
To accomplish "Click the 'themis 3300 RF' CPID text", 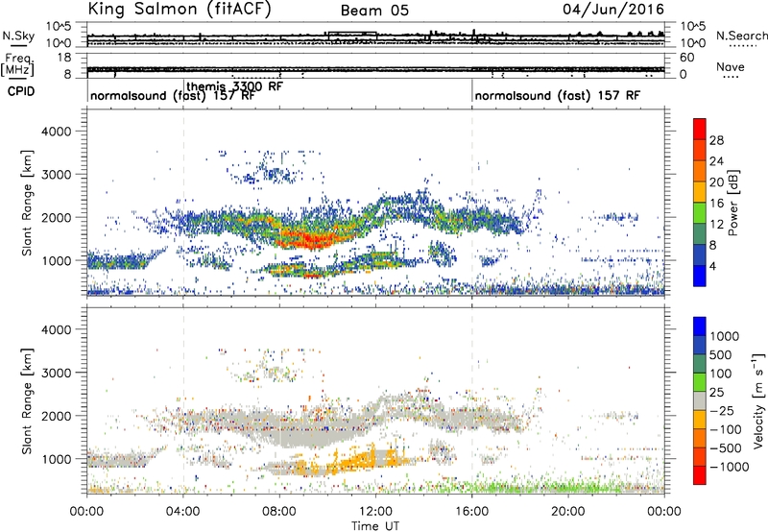I will click(234, 86).
